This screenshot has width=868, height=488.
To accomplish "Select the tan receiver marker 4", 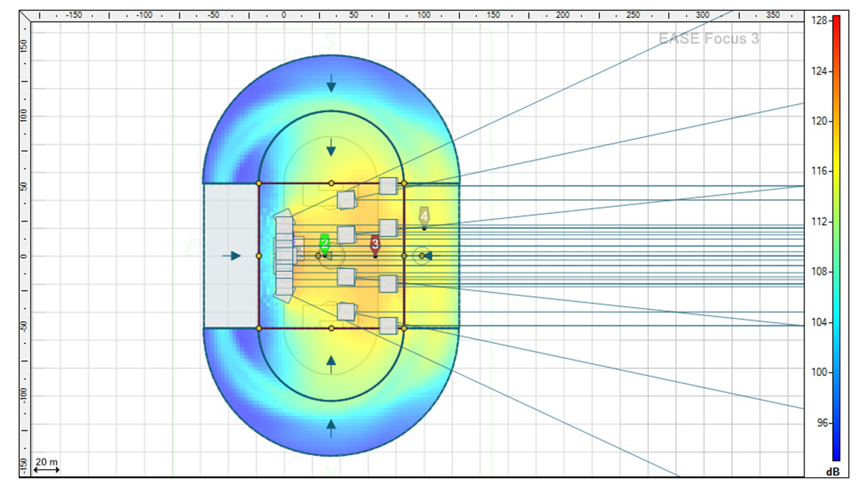I will tap(424, 216).
